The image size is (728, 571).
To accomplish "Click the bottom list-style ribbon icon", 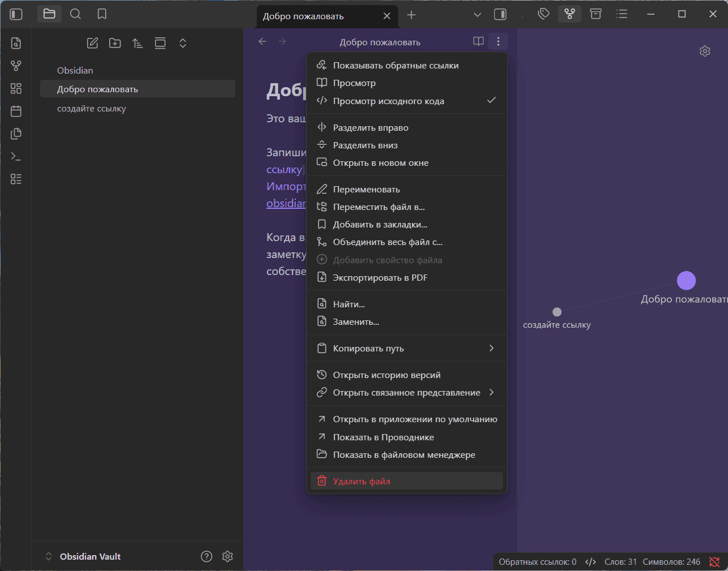I will [x=16, y=179].
